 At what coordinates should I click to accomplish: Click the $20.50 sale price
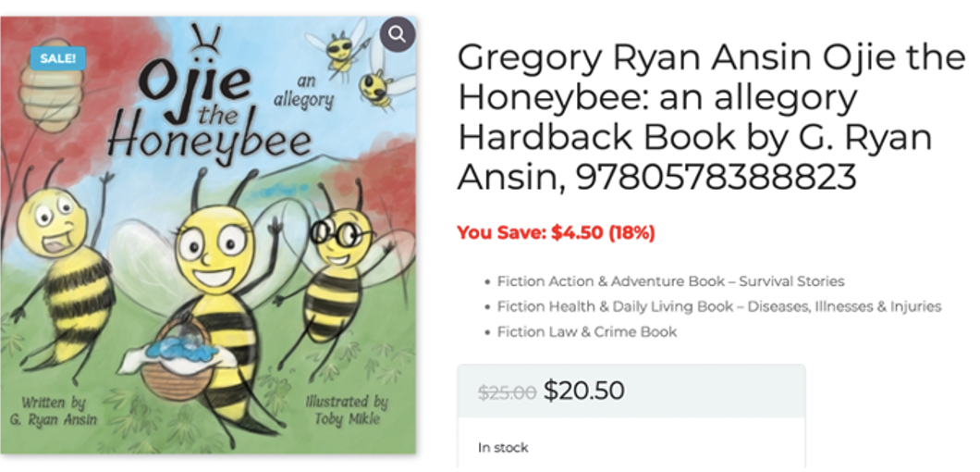point(583,391)
